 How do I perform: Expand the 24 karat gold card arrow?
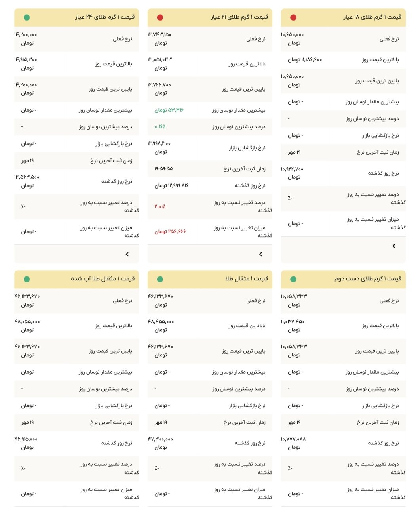127,254
